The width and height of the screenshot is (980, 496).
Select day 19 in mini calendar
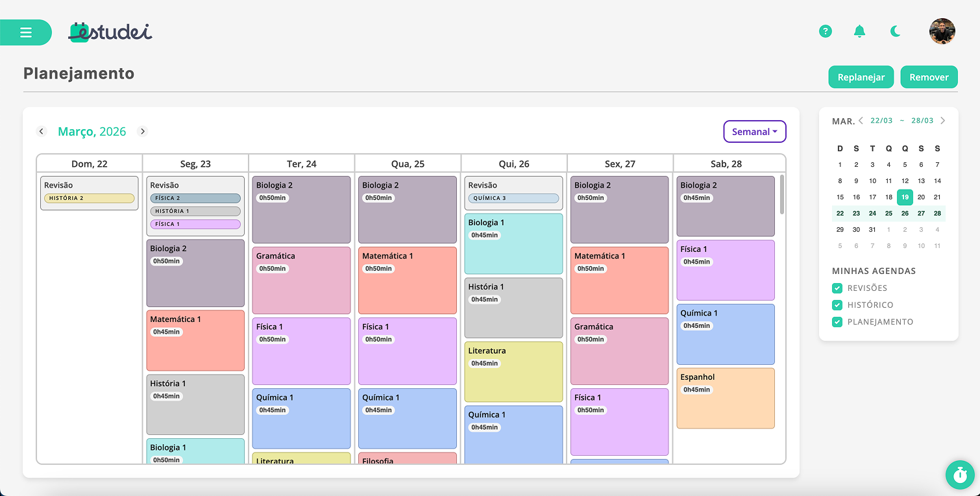point(905,197)
